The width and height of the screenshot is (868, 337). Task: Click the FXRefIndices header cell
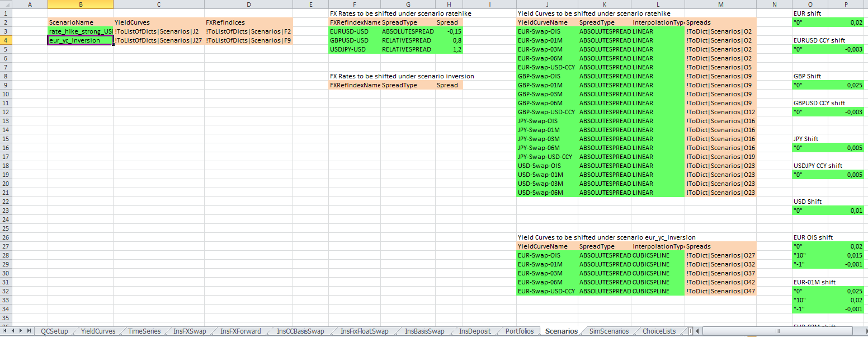249,22
